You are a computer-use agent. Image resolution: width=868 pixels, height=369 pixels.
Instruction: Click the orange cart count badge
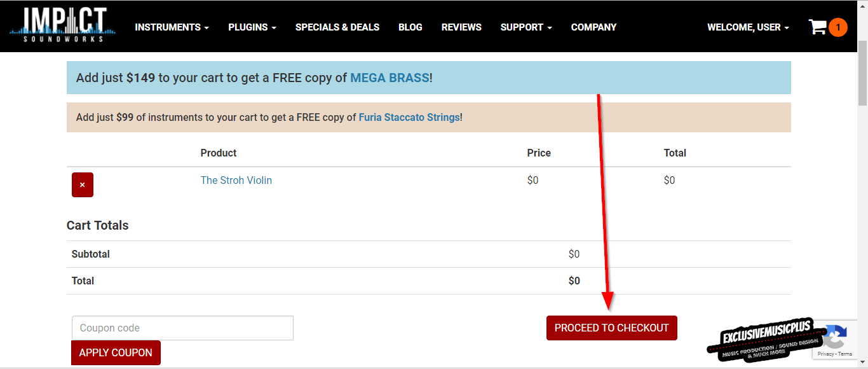(x=838, y=27)
